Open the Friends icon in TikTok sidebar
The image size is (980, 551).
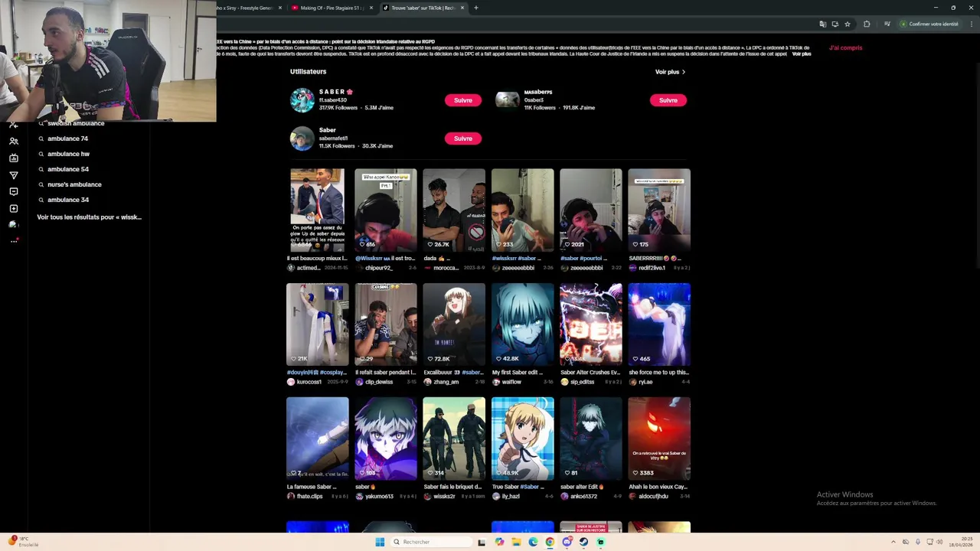(x=14, y=142)
